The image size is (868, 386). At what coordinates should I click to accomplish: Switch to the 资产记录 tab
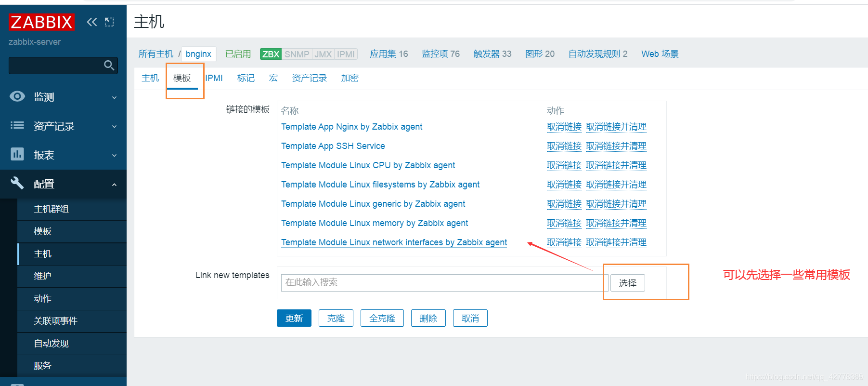(310, 78)
